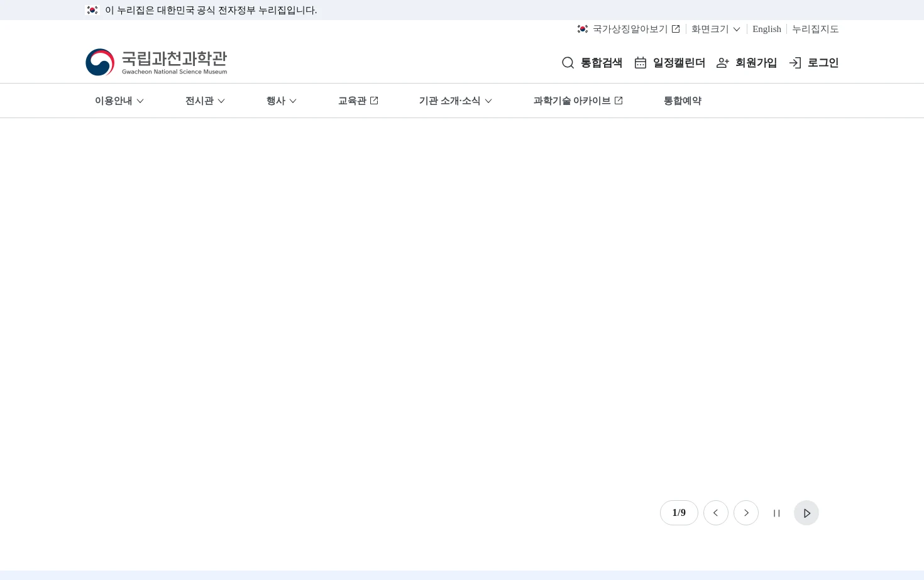Viewport: 924px width, 580px height.
Task: Click the official e-government site notice text
Action: point(211,10)
